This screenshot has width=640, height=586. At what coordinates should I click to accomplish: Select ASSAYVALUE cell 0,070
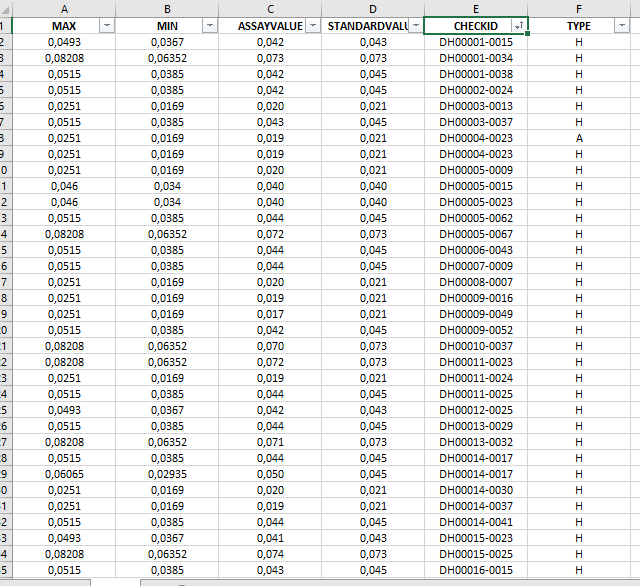click(270, 346)
